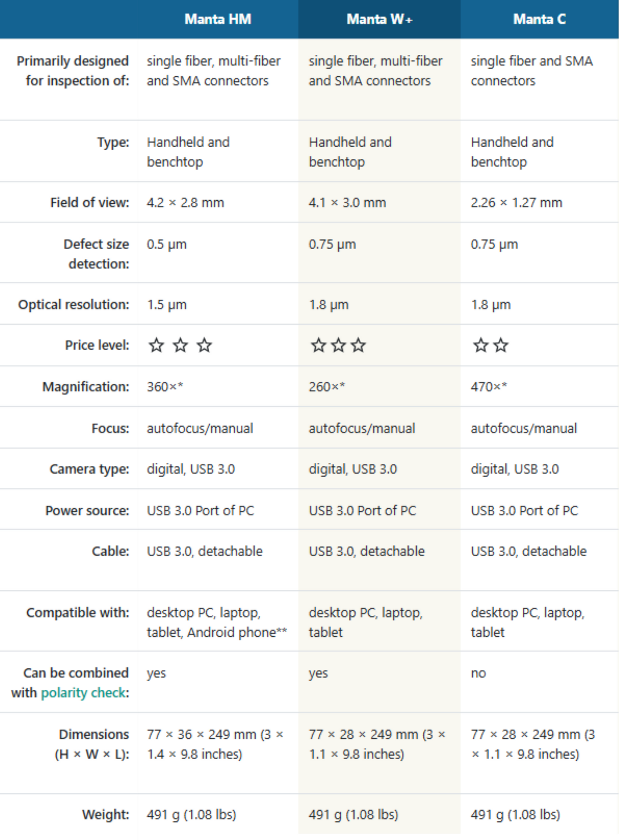The height and width of the screenshot is (840, 619).
Task: Click the first star in Manta W+ price level
Action: 318,346
